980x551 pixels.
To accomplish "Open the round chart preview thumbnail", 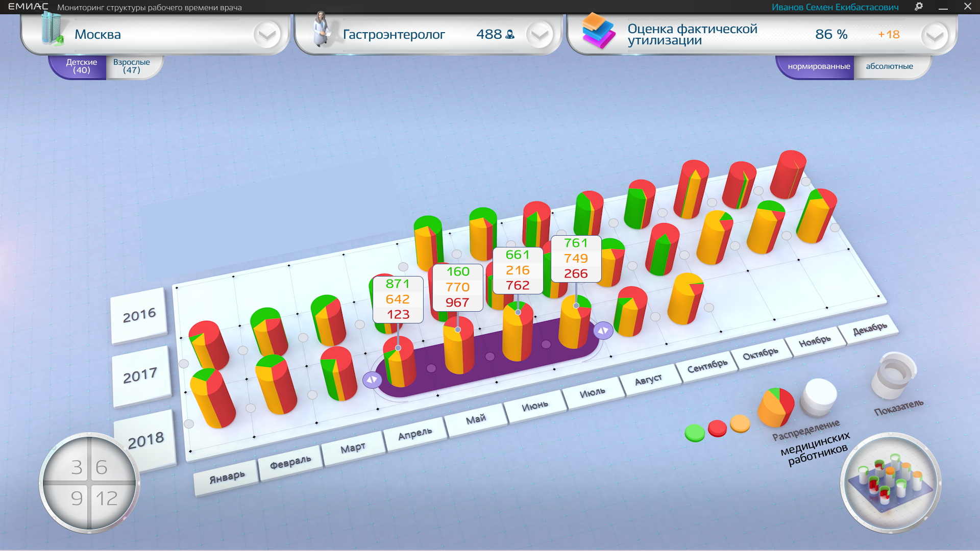I will tap(891, 483).
